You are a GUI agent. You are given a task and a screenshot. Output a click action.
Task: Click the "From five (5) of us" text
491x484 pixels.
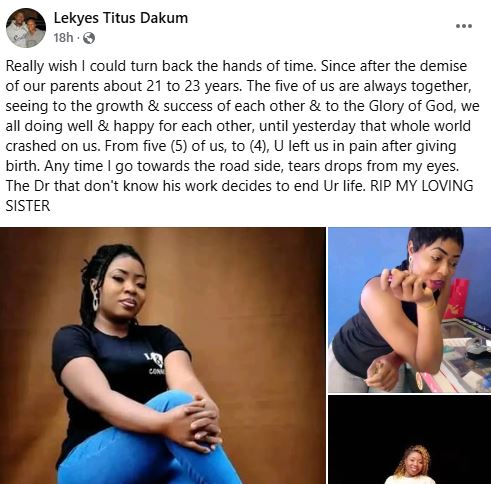tap(164, 146)
